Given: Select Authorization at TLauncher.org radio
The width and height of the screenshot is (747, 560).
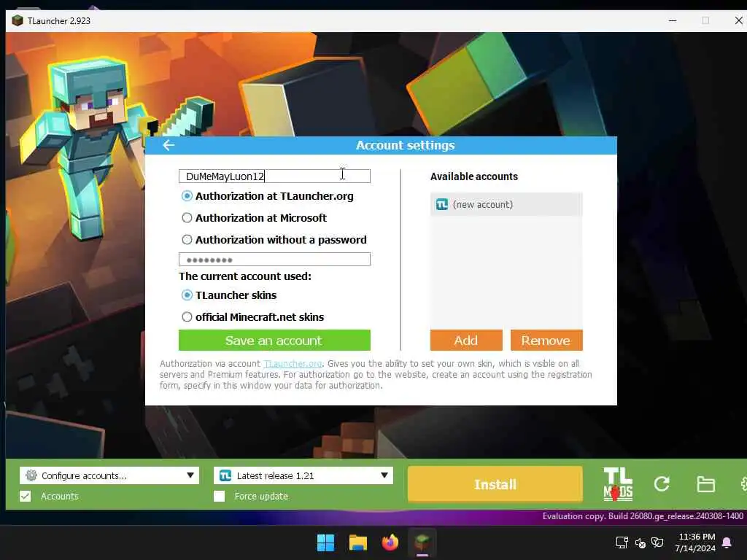Looking at the screenshot, I should pos(187,196).
